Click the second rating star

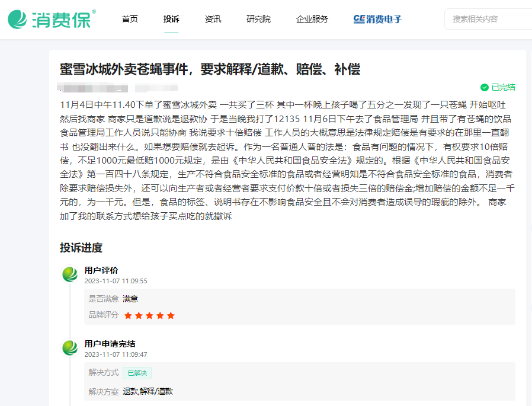(139, 316)
